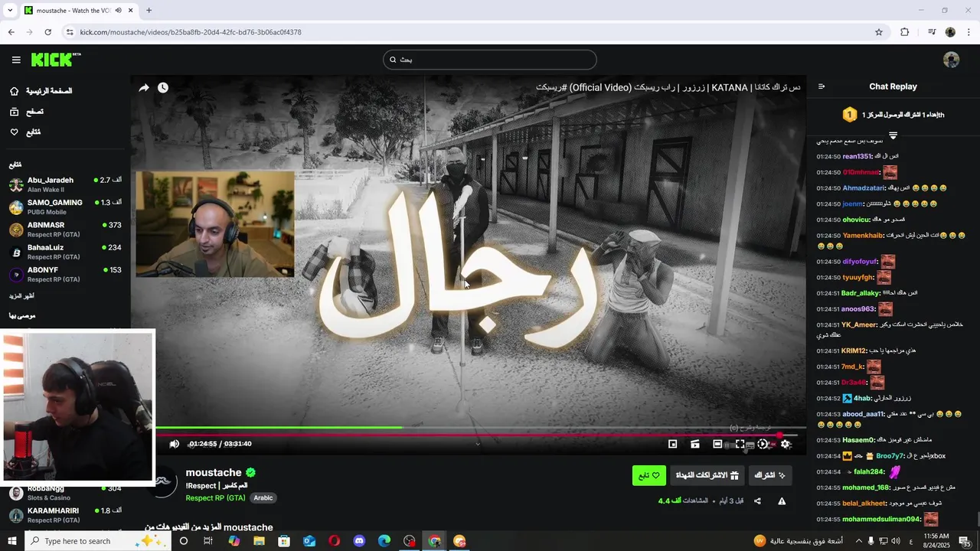The image size is (980, 551).
Task: Open the gift subscriptions button
Action: pos(707,475)
